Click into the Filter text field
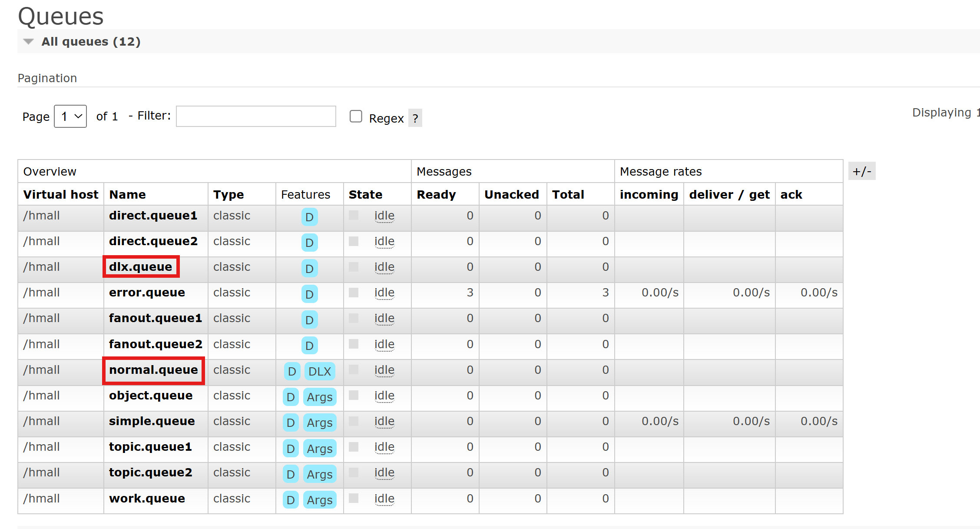This screenshot has width=980, height=529. [256, 116]
